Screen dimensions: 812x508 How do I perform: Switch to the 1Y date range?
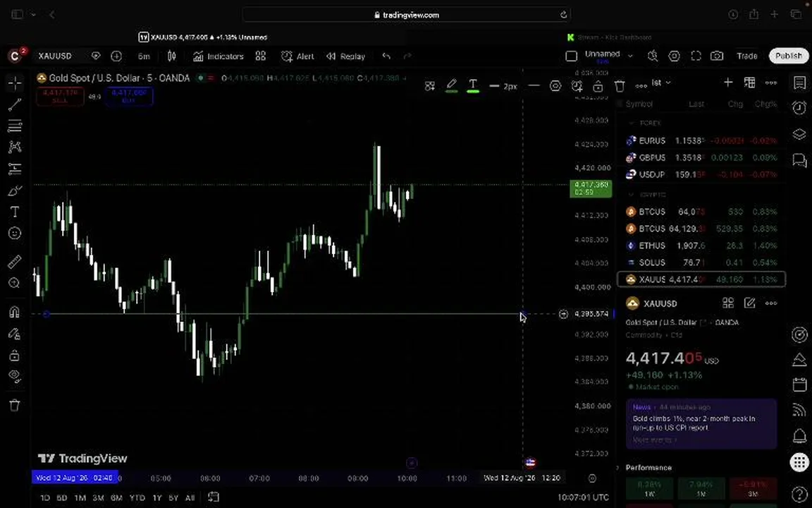[157, 497]
